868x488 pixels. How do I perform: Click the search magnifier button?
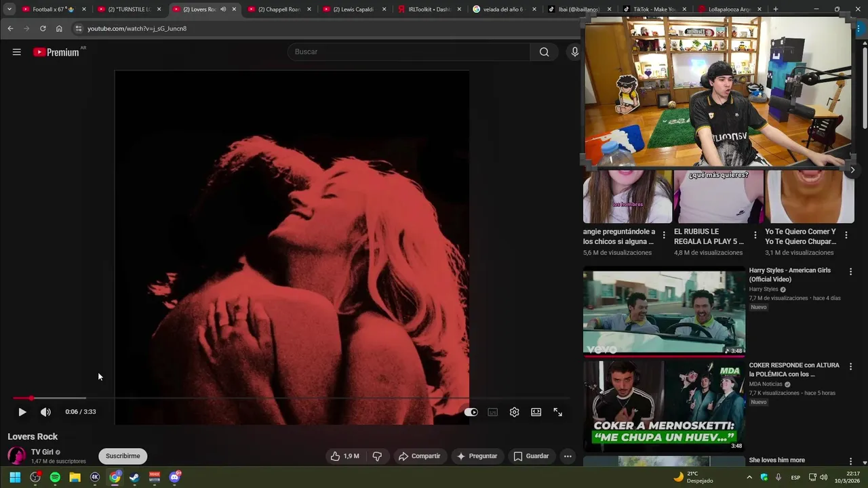click(x=544, y=52)
